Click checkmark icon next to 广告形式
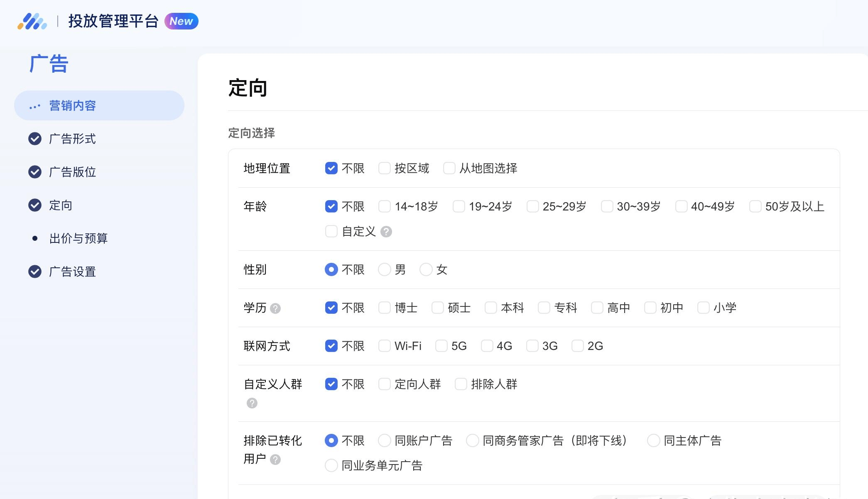868x499 pixels. coord(35,139)
